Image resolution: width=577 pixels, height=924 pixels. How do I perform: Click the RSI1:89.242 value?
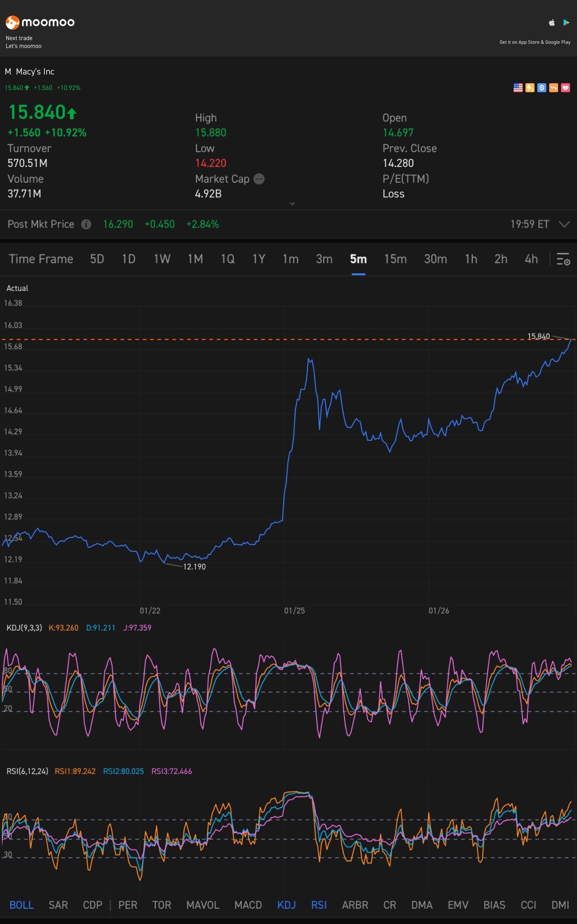pos(75,771)
